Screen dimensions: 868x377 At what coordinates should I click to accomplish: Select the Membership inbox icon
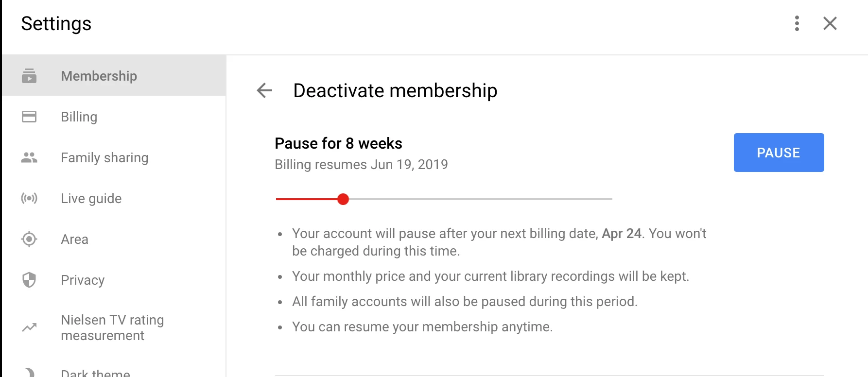pyautogui.click(x=29, y=76)
